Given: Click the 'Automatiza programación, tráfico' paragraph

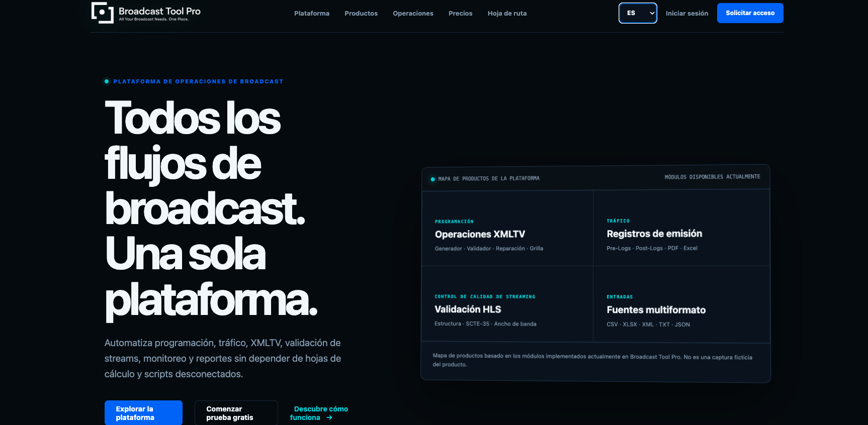Looking at the screenshot, I should [223, 358].
